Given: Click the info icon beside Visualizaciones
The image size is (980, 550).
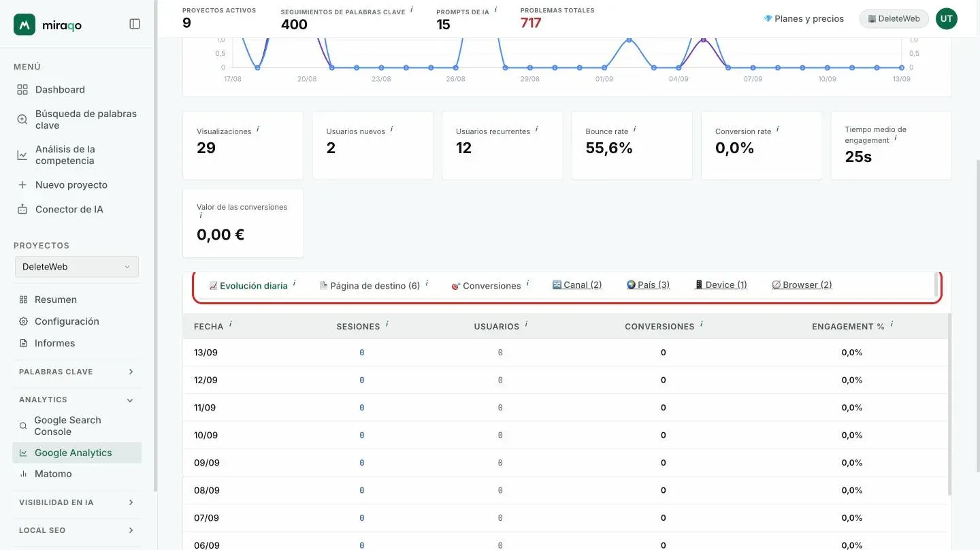Looking at the screenshot, I should pyautogui.click(x=258, y=129).
